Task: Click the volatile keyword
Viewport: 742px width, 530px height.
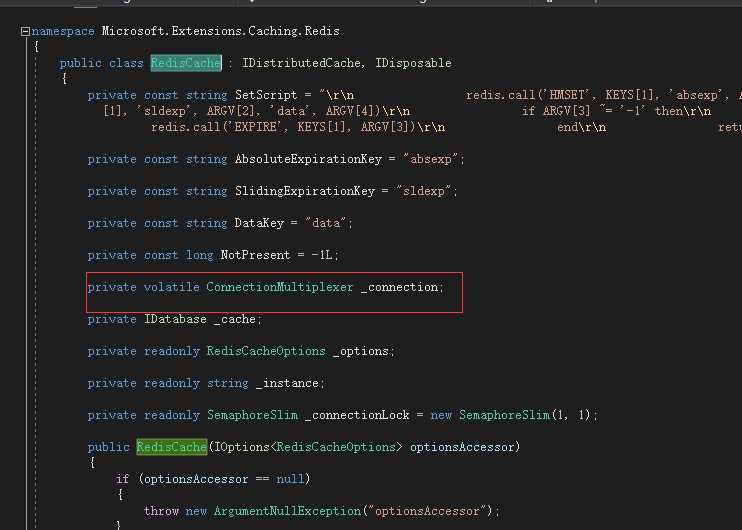Action: pyautogui.click(x=171, y=287)
